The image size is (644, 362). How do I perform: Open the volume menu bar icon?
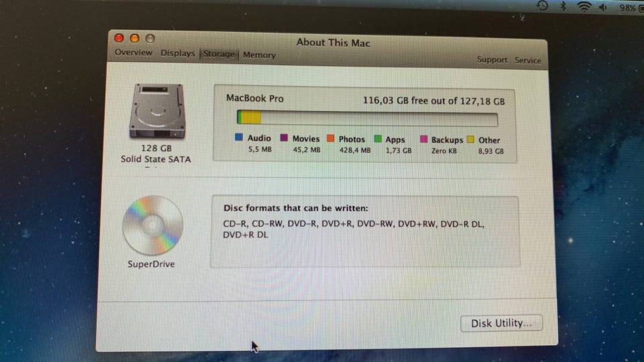coord(603,7)
